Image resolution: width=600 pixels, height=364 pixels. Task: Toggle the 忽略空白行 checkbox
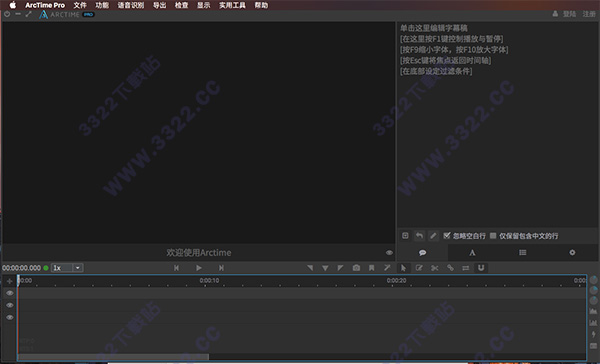447,236
